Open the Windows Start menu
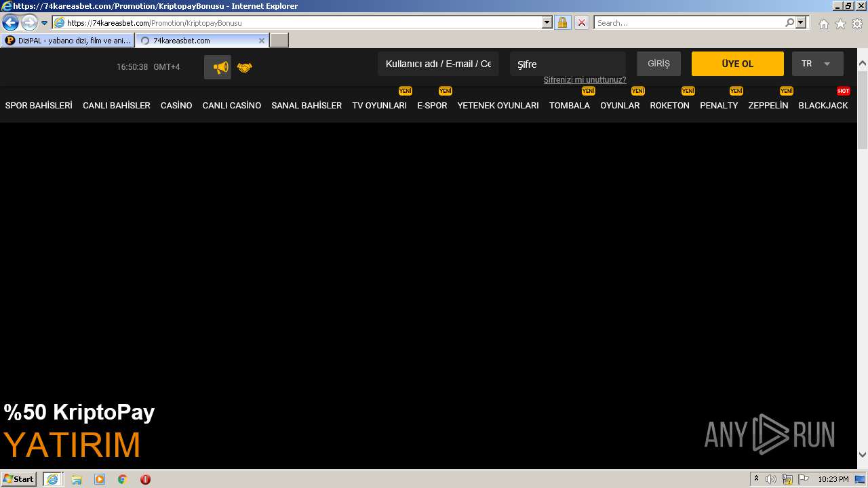868x488 pixels. coord(19,479)
